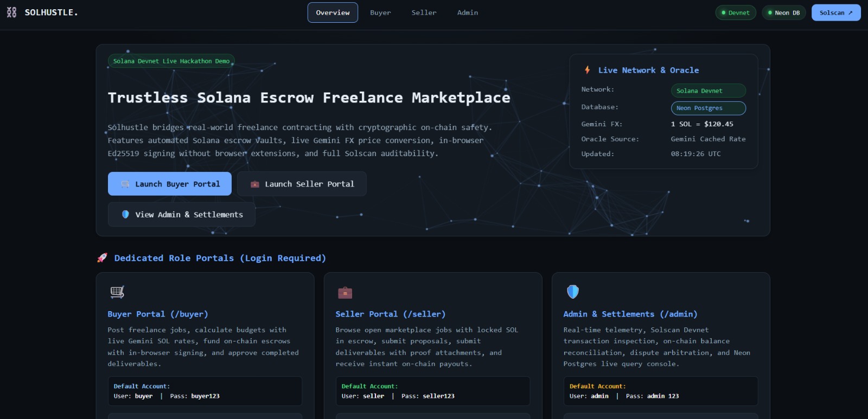
Task: Click the Trustless Solana Escrow Freelance Marketplace headline
Action: 309,98
